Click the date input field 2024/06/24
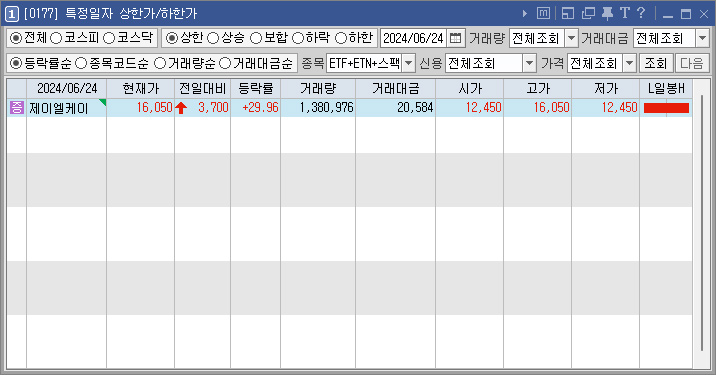The width and height of the screenshot is (716, 375). click(x=413, y=38)
